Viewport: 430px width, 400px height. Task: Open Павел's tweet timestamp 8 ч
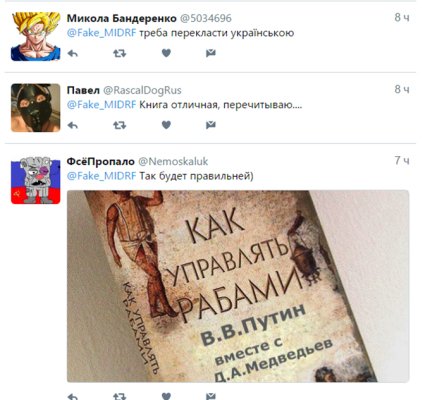click(x=402, y=89)
